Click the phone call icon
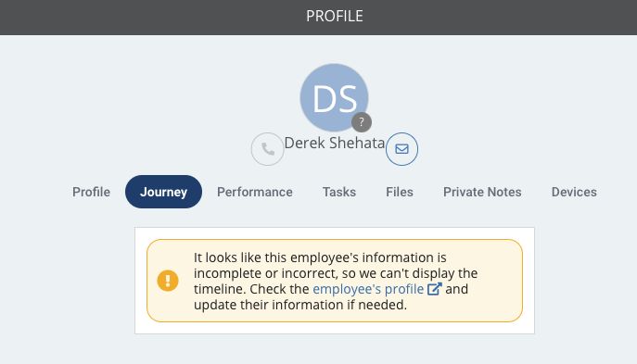637x364 pixels. [x=267, y=149]
